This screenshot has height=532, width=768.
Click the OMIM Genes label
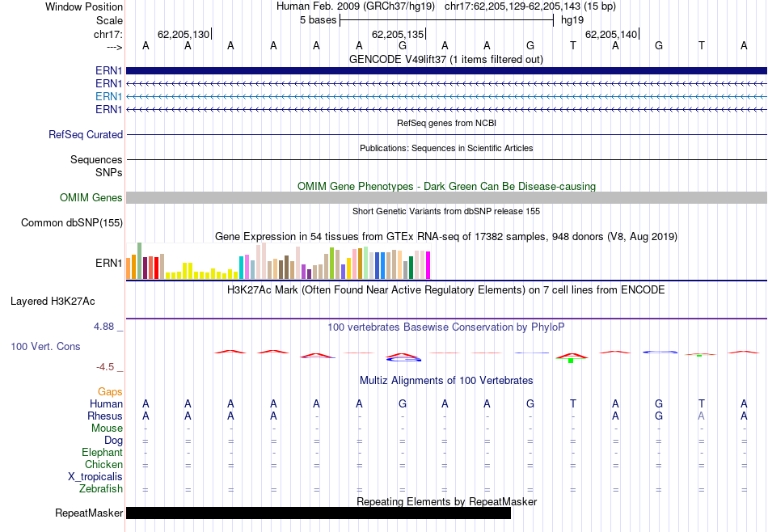91,197
